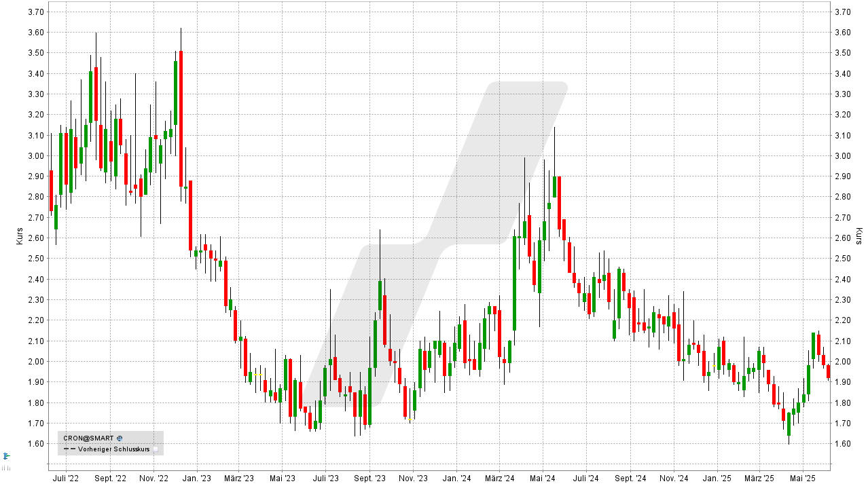Click the Sept. '24 axis label
Image resolution: width=868 pixels, height=488 pixels.
pyautogui.click(x=630, y=478)
